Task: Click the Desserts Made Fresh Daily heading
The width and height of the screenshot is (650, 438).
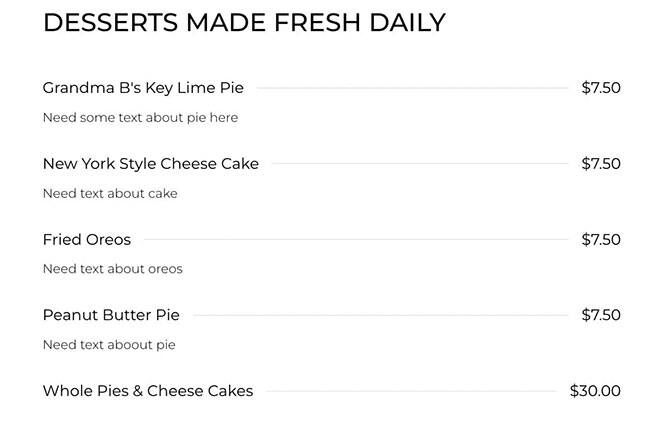Action: (x=243, y=23)
